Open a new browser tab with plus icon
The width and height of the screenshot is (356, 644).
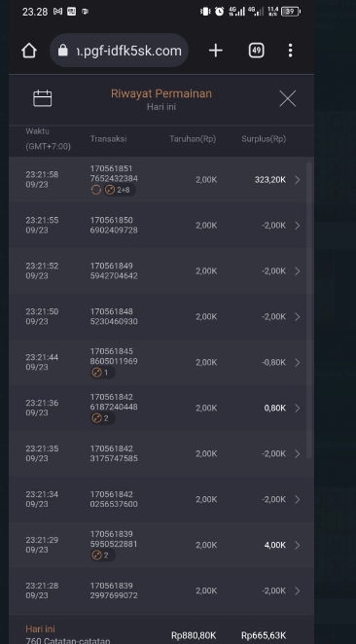[216, 51]
